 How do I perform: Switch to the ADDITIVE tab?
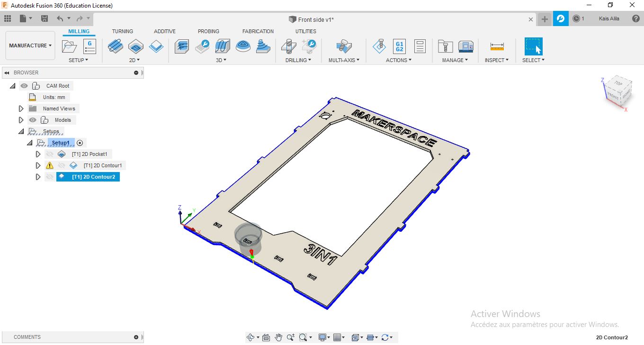[165, 31]
